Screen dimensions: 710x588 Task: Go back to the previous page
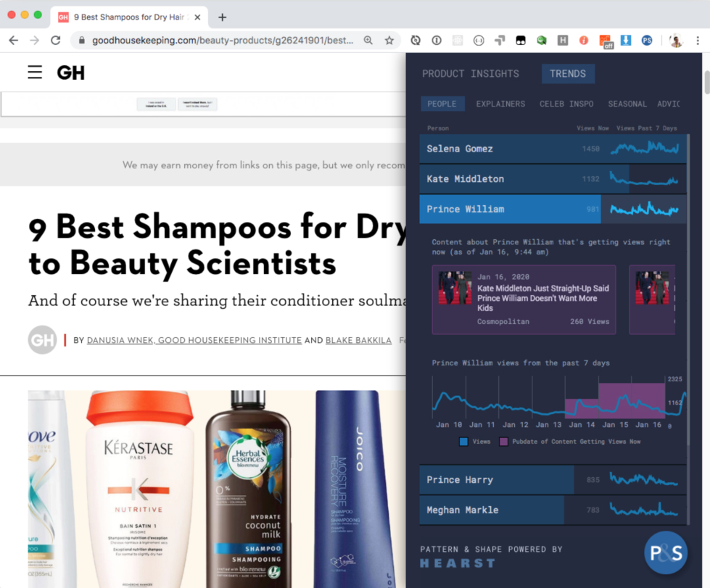(14, 41)
